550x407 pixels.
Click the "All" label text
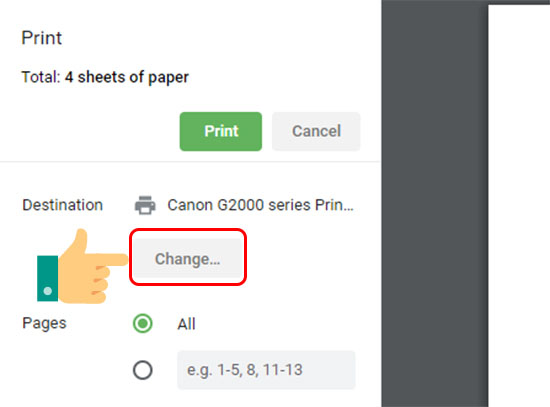tap(186, 324)
